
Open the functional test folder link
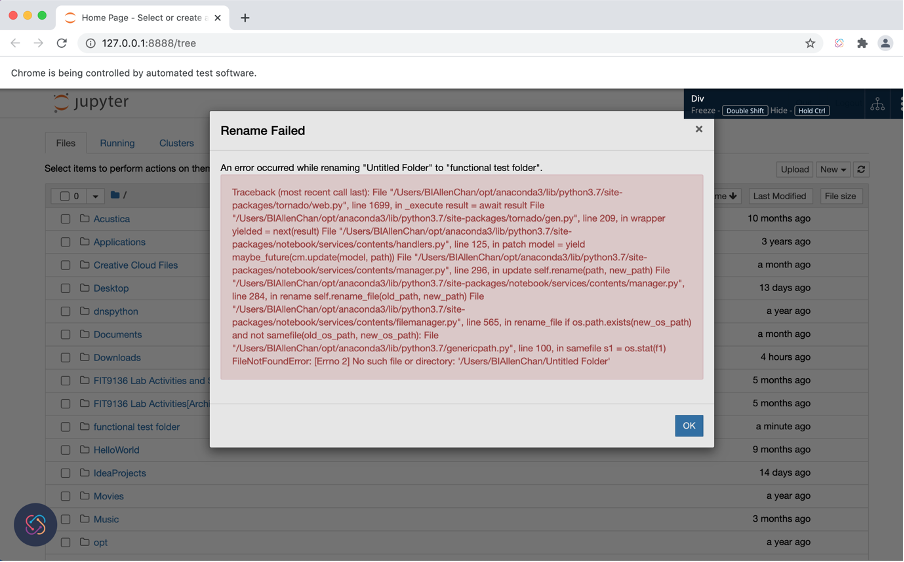[137, 427]
